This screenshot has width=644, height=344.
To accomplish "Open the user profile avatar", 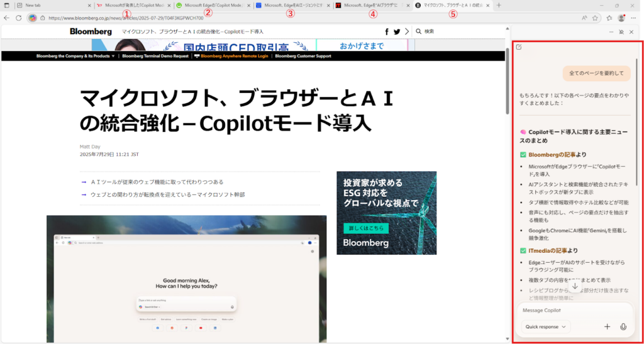I will 621,18.
